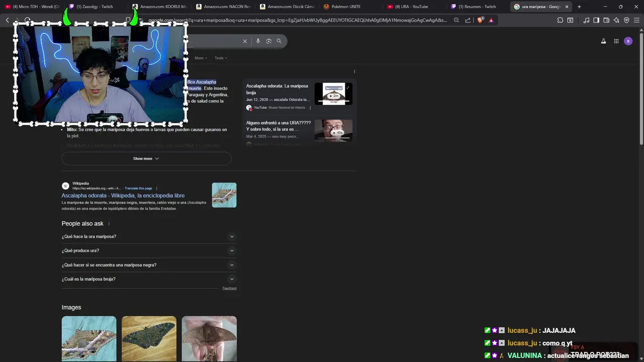Expand the More search filters dropdown

coord(201,58)
